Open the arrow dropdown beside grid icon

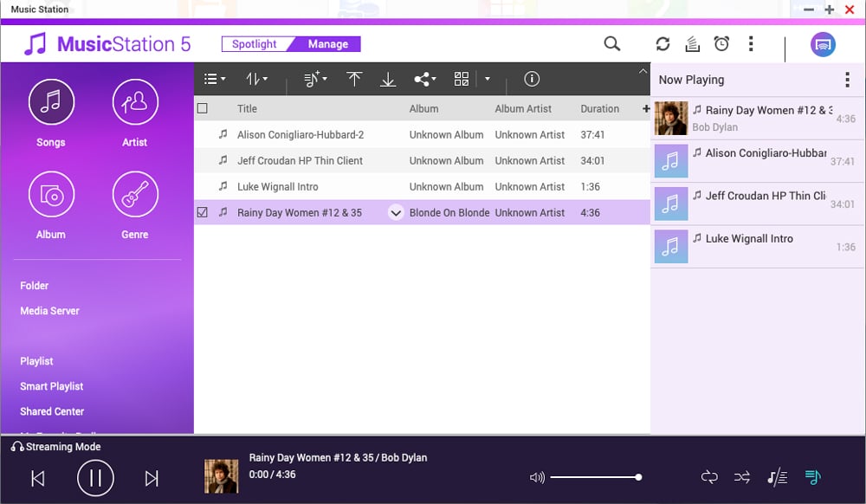[x=487, y=79]
